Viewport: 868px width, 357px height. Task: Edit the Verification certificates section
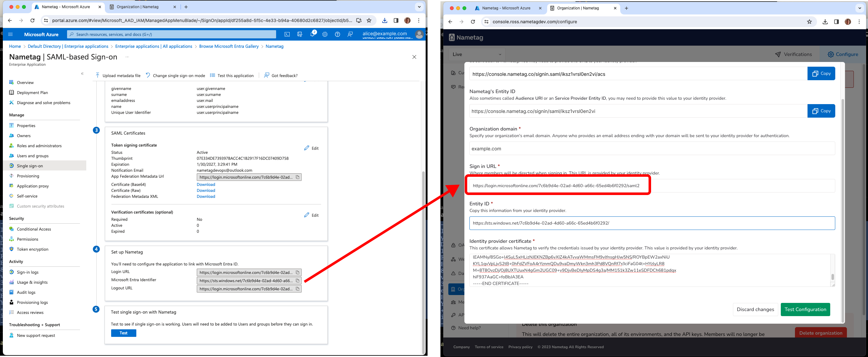(x=311, y=215)
